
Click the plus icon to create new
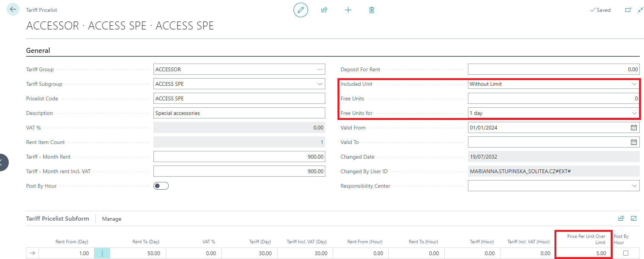[348, 10]
